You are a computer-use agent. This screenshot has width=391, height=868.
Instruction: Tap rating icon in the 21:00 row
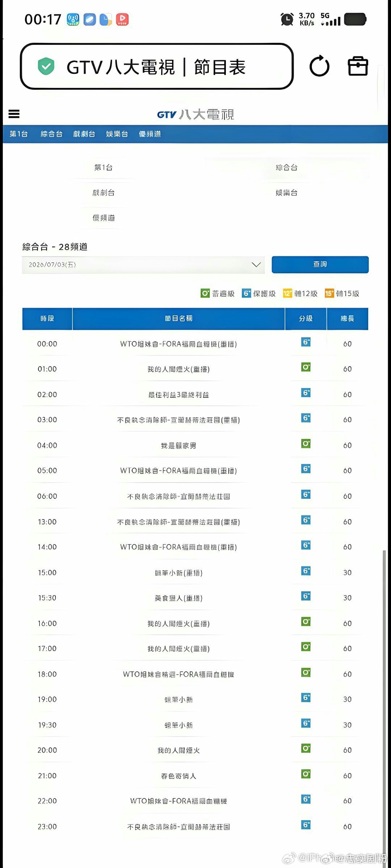coord(306,774)
